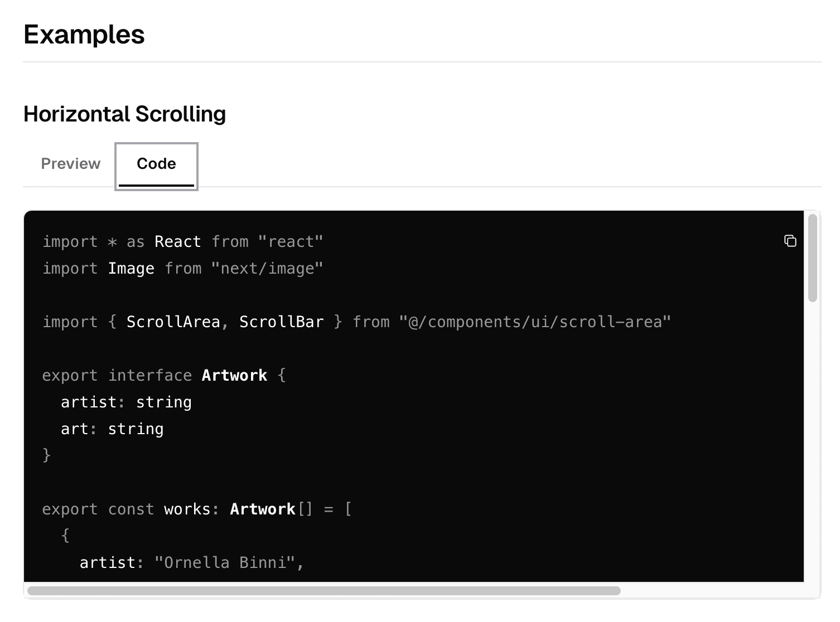This screenshot has height=622, width=840.
Task: Click the Image identifier in the second import
Action: point(131,269)
